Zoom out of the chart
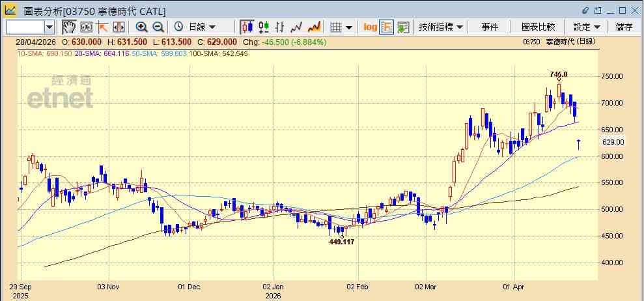 (158, 27)
